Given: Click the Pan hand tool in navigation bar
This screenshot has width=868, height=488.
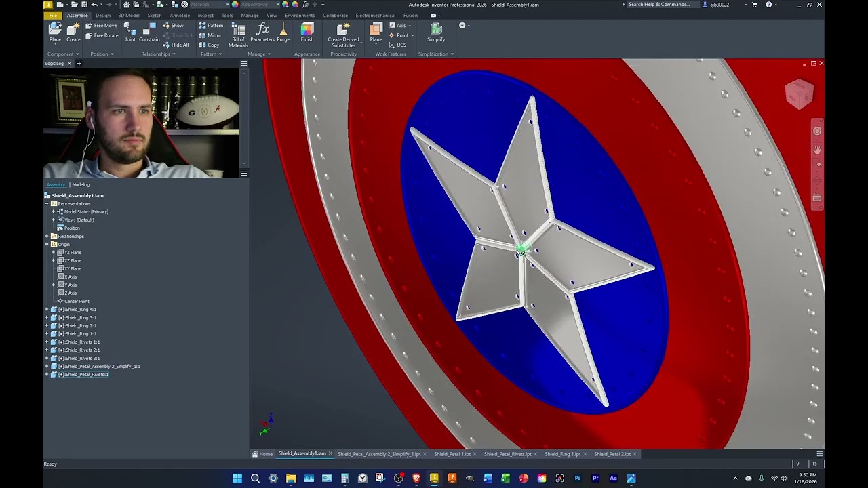Looking at the screenshot, I should point(817,149).
